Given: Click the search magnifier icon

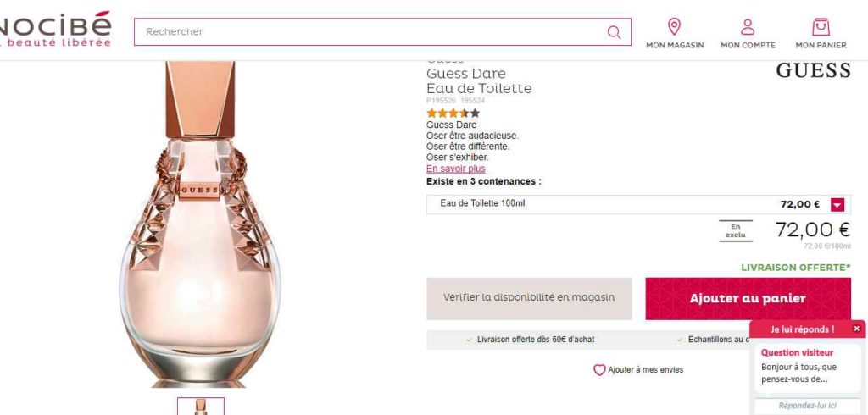Looking at the screenshot, I should pyautogui.click(x=614, y=32).
